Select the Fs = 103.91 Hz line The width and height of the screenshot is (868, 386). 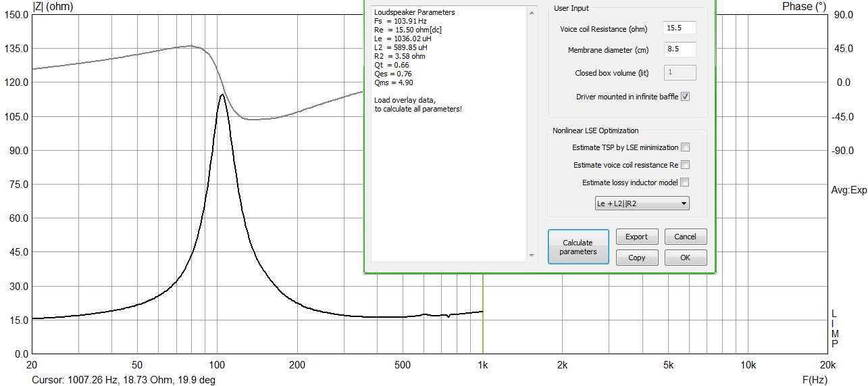pyautogui.click(x=401, y=21)
